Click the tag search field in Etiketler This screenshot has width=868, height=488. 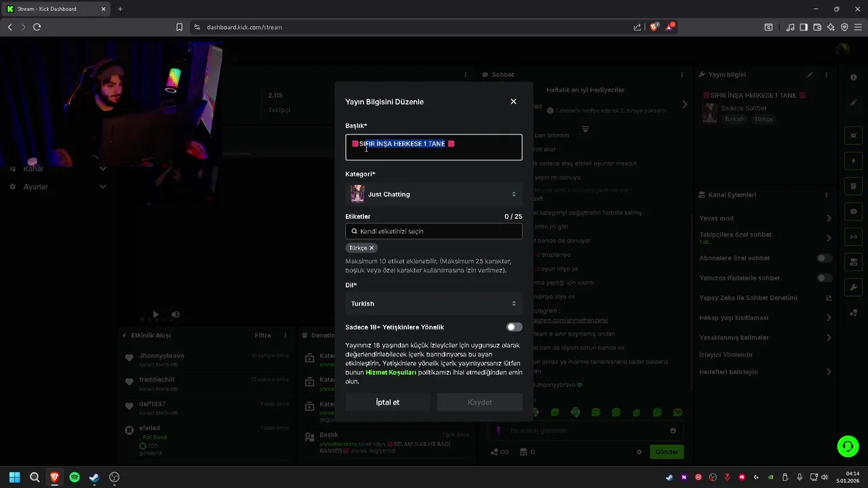click(x=434, y=231)
